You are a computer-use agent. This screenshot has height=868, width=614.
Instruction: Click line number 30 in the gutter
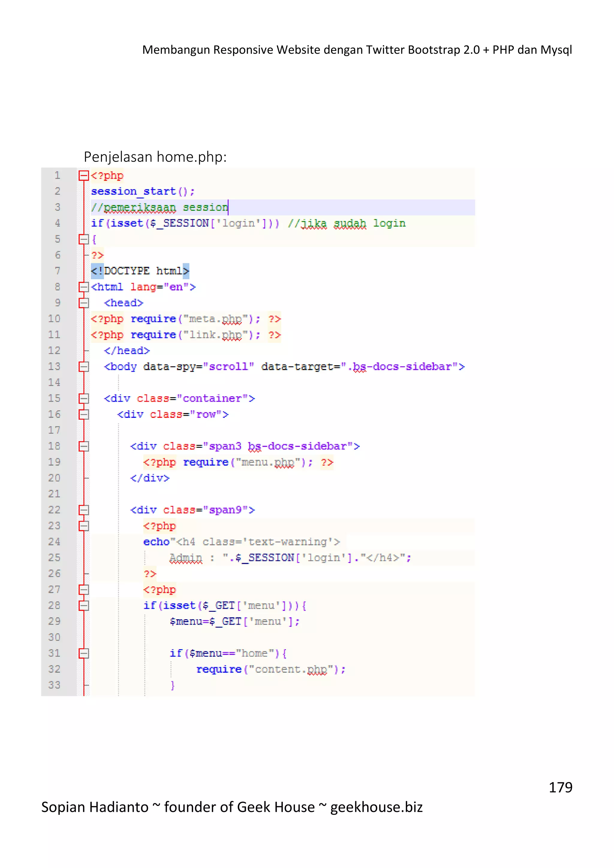[54, 637]
